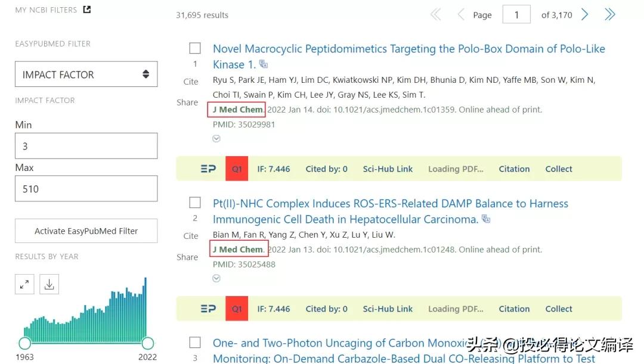Download the results-by-year chart

(x=49, y=284)
